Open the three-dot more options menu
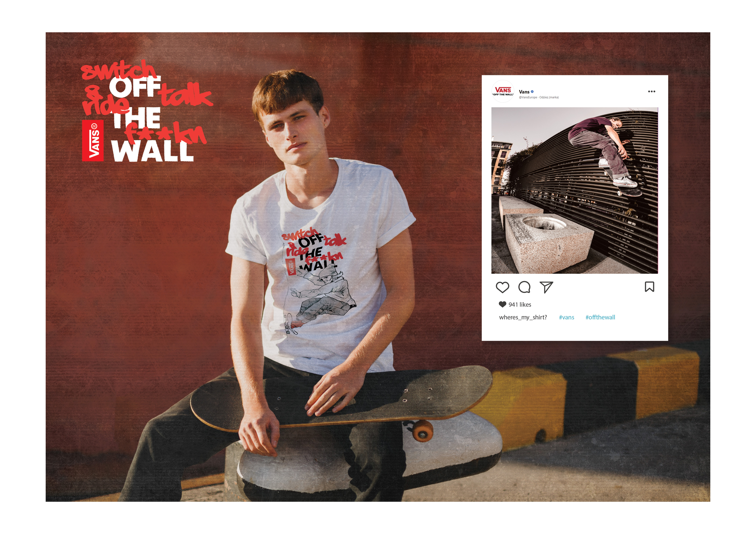756x534 pixels. click(652, 92)
